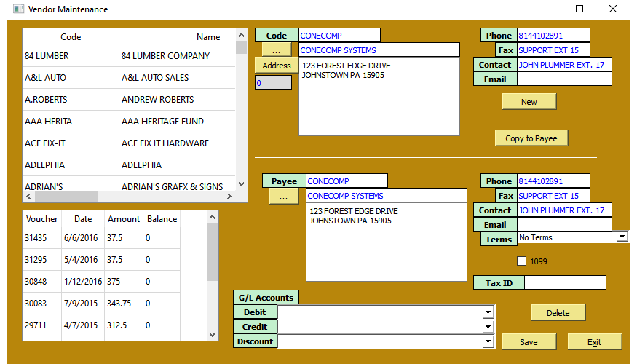Click the vendor Code field CONECOMP
This screenshot has height=364, width=637.
click(340, 36)
